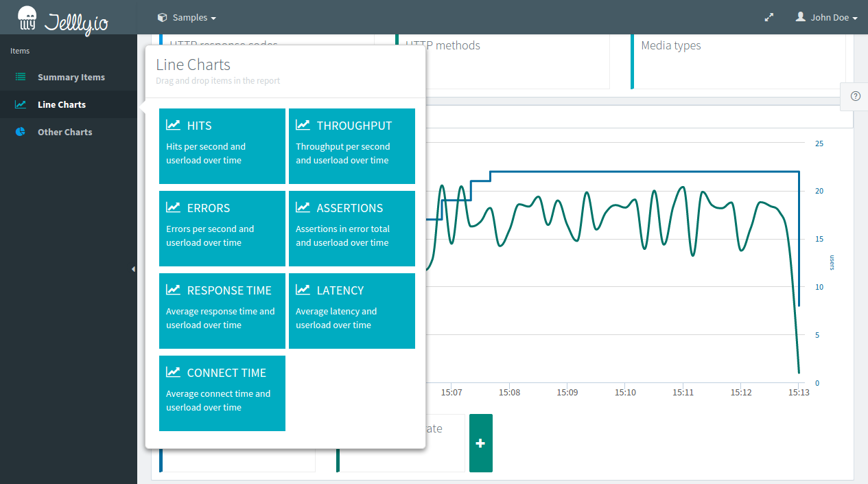
Task: Open the help question mark panel
Action: pyautogui.click(x=855, y=96)
